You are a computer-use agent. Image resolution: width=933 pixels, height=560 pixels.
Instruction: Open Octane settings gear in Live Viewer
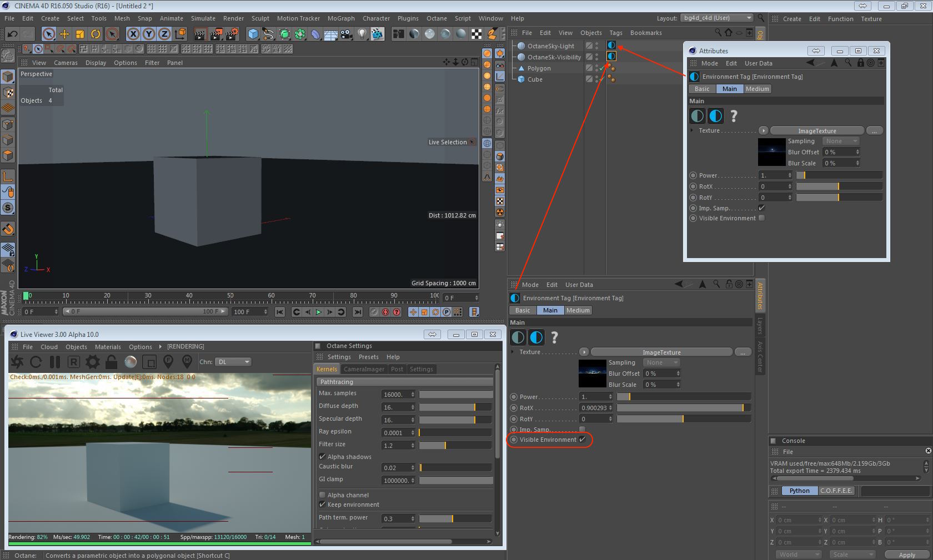(92, 362)
